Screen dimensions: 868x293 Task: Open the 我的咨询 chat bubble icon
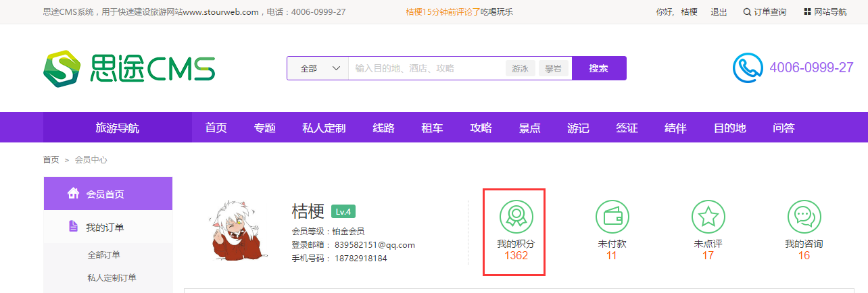(x=804, y=216)
